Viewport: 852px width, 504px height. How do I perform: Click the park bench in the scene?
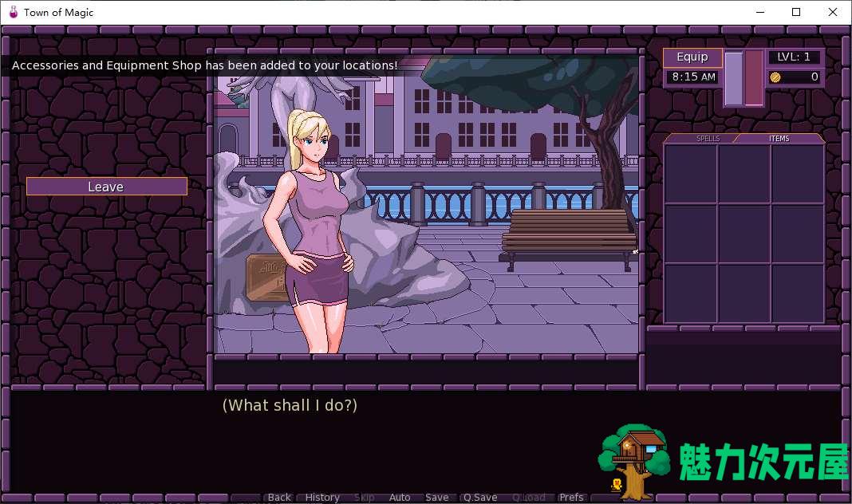pyautogui.click(x=568, y=239)
